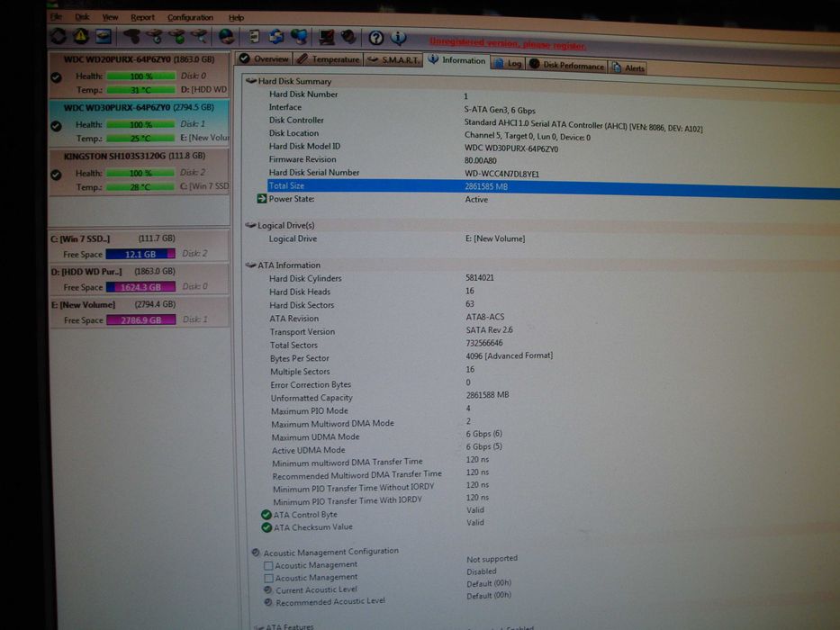Click the icon beside Recommended Acoustic Level

(268, 602)
